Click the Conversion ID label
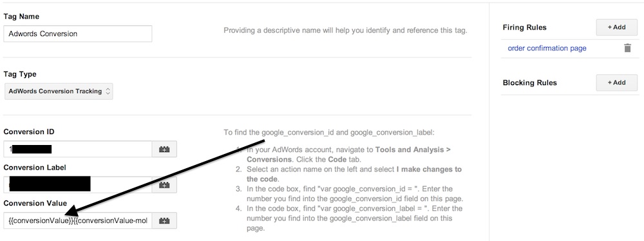644x241 pixels. (29, 131)
